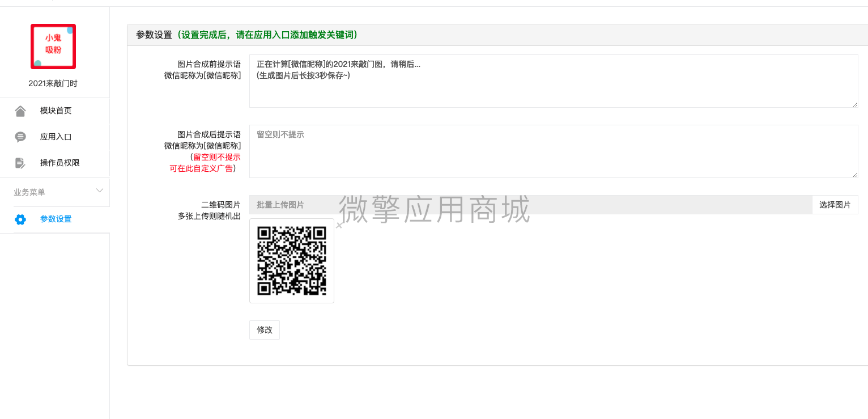Click the 业务菜单 section header text
Screen dimensions: 868x419
pyautogui.click(x=29, y=192)
